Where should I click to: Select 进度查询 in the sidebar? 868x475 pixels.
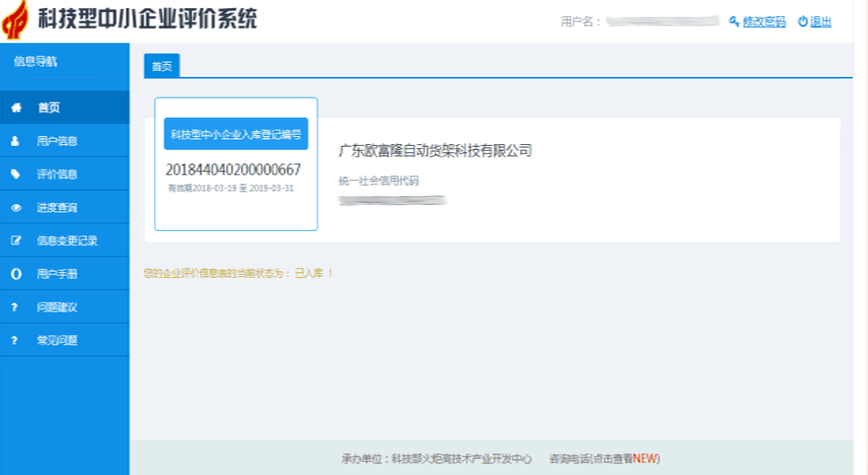[x=65, y=207]
